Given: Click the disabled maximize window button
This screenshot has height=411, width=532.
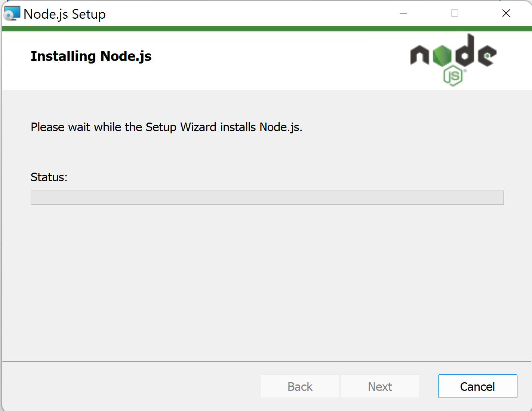Looking at the screenshot, I should (x=455, y=13).
